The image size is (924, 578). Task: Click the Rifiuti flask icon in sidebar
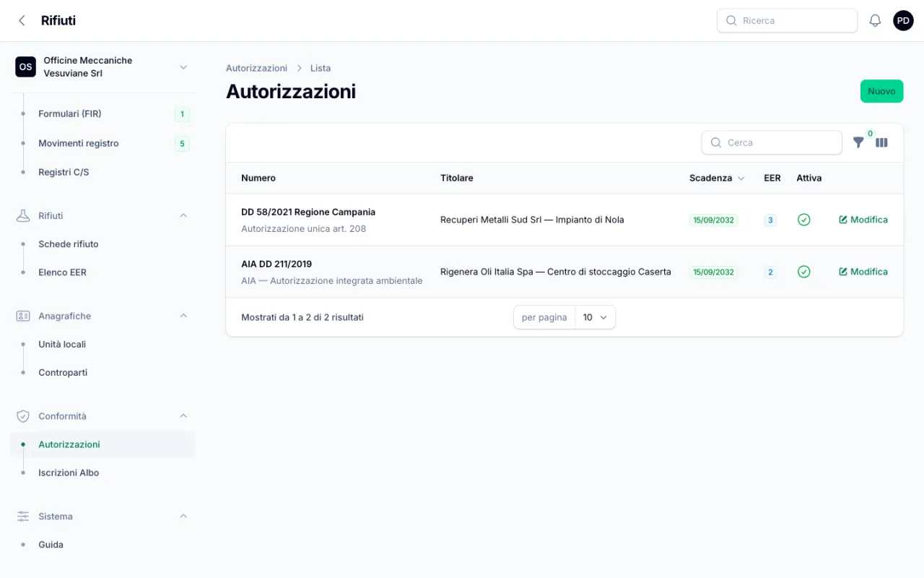(23, 215)
